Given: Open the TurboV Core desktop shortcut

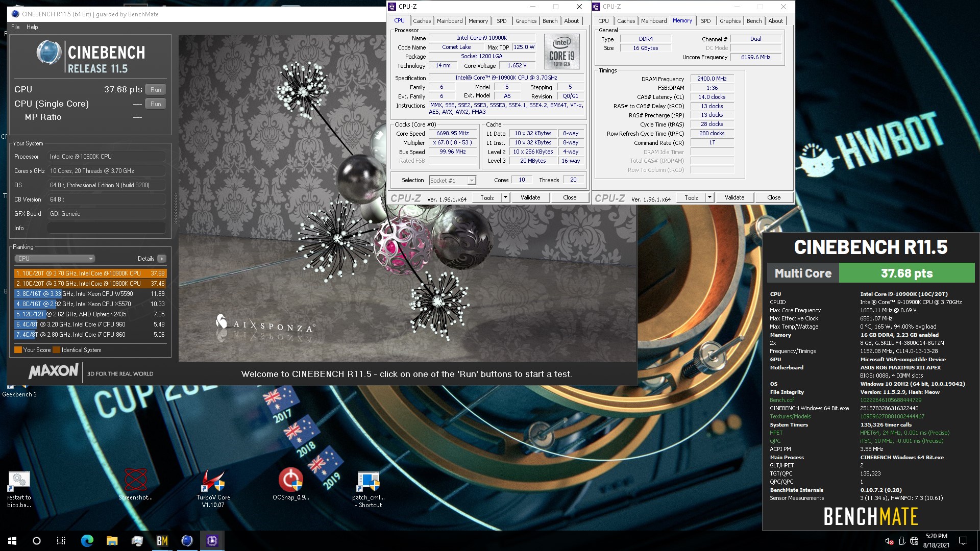Looking at the screenshot, I should (x=213, y=488).
